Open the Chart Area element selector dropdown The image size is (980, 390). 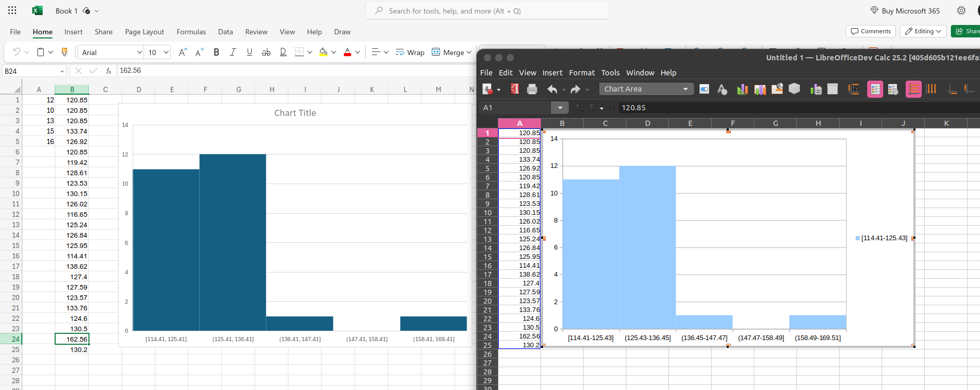pyautogui.click(x=647, y=89)
